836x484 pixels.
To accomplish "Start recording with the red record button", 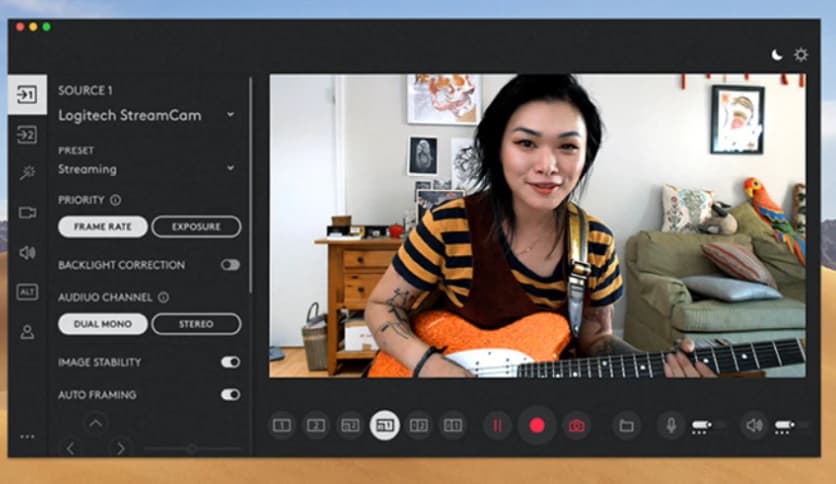I will coord(537,425).
